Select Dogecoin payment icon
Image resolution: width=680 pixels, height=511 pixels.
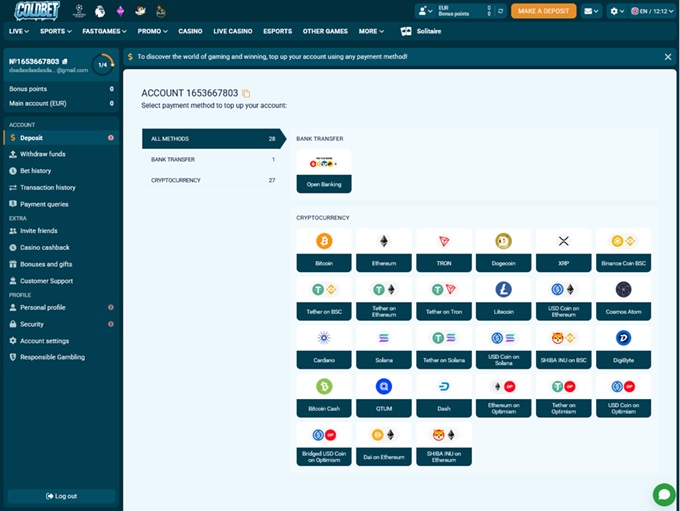[503, 250]
